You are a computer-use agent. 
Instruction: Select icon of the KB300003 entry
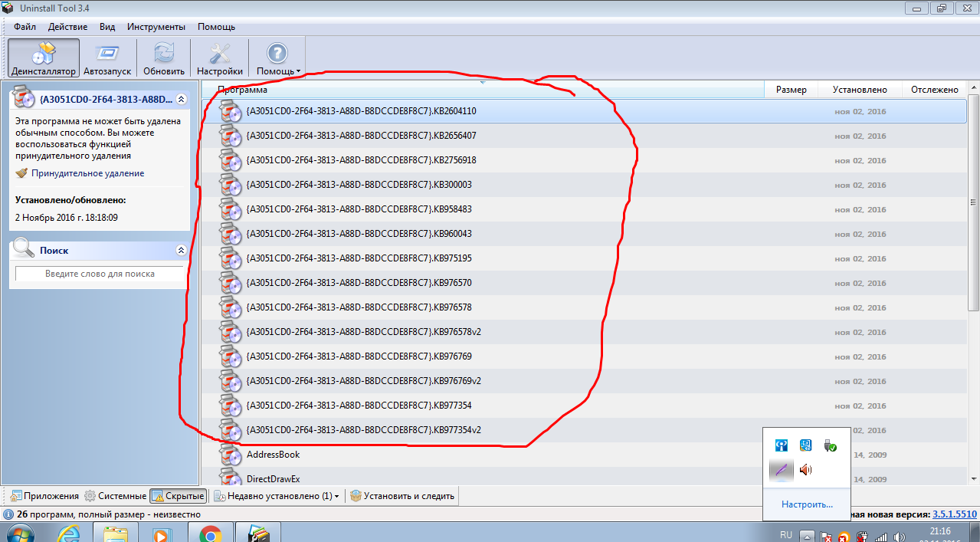click(x=231, y=185)
